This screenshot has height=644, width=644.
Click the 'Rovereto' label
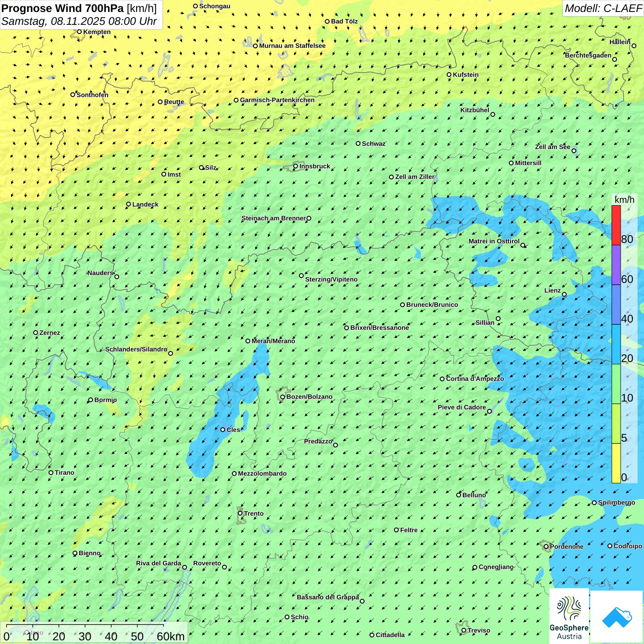click(x=207, y=563)
